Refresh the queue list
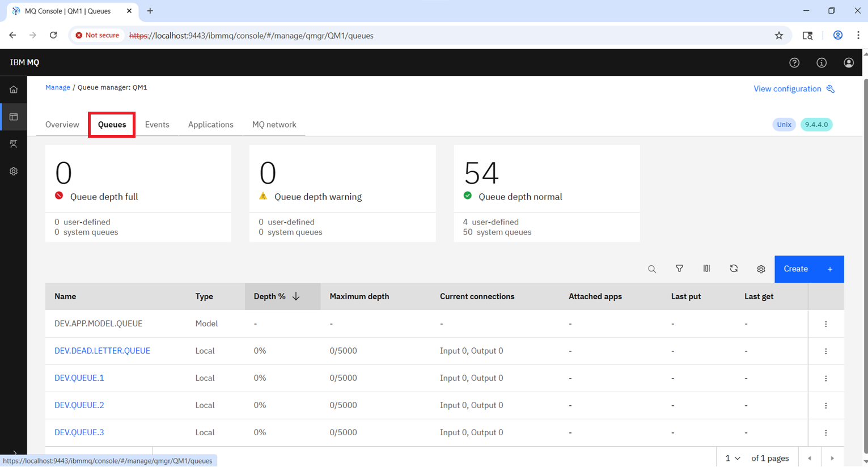 pos(734,269)
